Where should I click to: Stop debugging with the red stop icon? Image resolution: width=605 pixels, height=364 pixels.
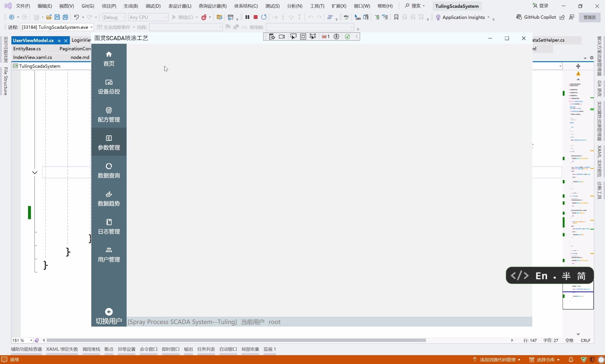(255, 17)
